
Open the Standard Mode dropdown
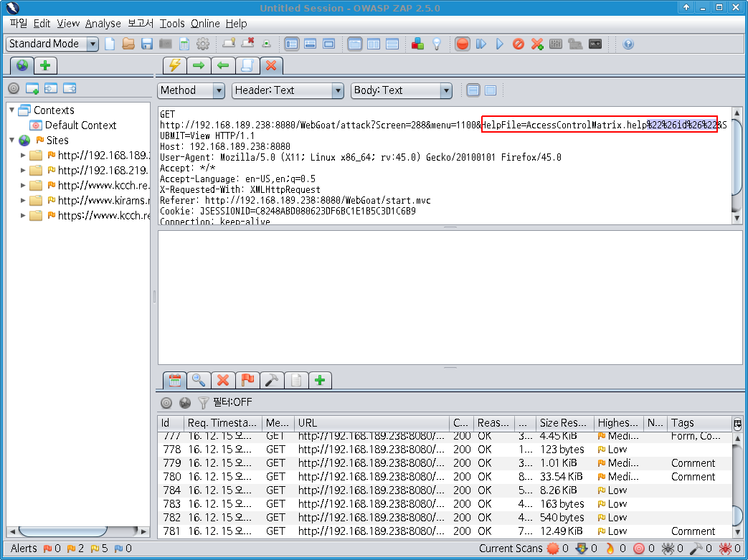pos(52,44)
